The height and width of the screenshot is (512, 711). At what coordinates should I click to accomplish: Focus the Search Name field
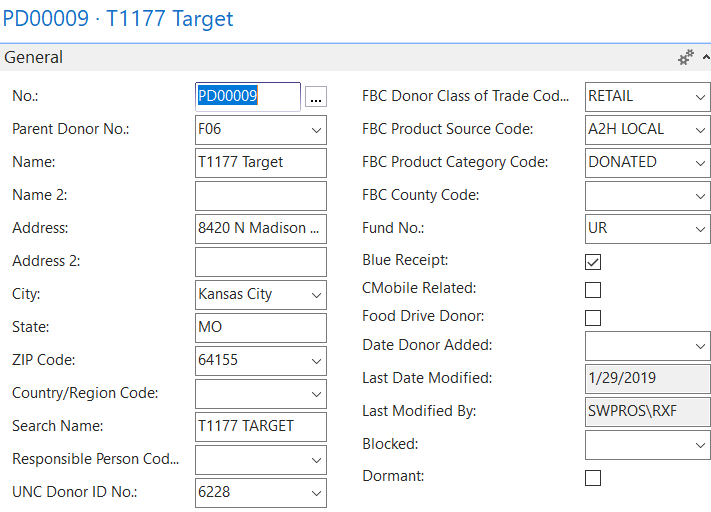click(x=260, y=427)
